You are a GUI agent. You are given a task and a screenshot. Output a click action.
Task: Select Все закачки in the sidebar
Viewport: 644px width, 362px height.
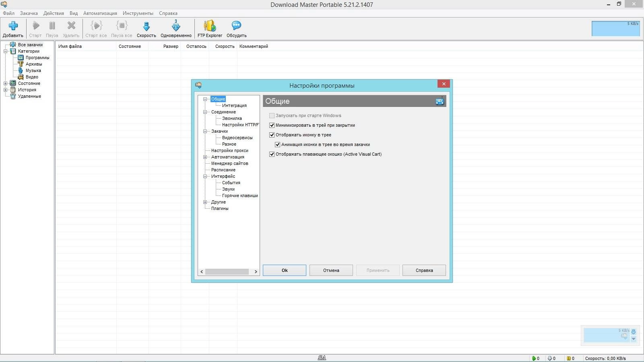point(30,45)
